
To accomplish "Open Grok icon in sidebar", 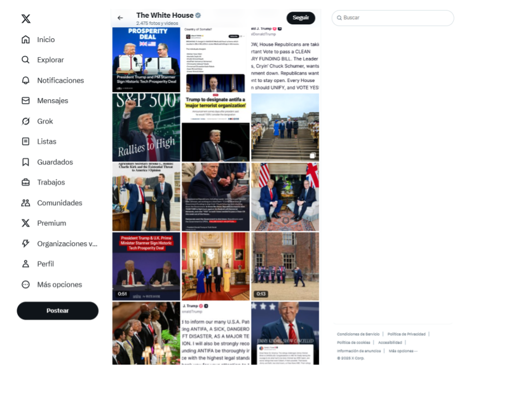I will point(25,121).
